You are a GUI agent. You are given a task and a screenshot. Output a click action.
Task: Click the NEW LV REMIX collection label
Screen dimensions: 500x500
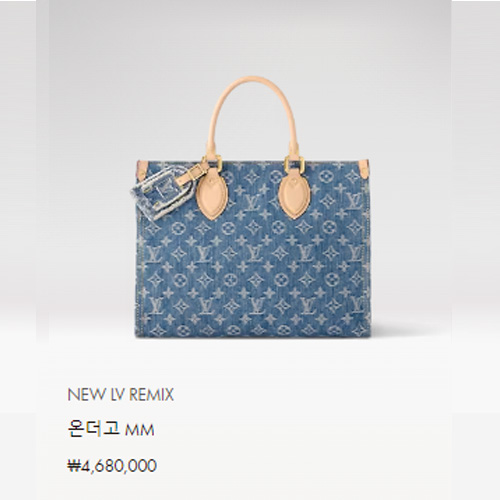[x=121, y=395]
